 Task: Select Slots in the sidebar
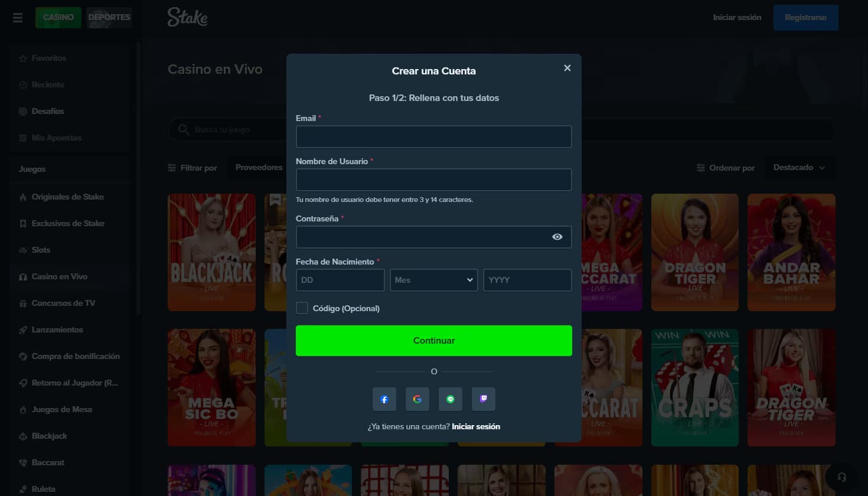pyautogui.click(x=41, y=250)
